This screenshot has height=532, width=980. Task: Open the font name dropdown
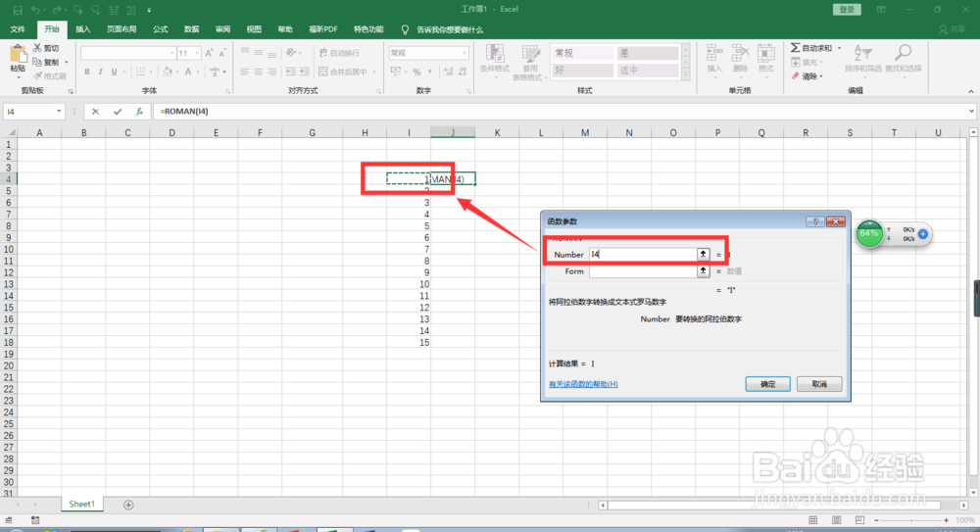point(172,53)
